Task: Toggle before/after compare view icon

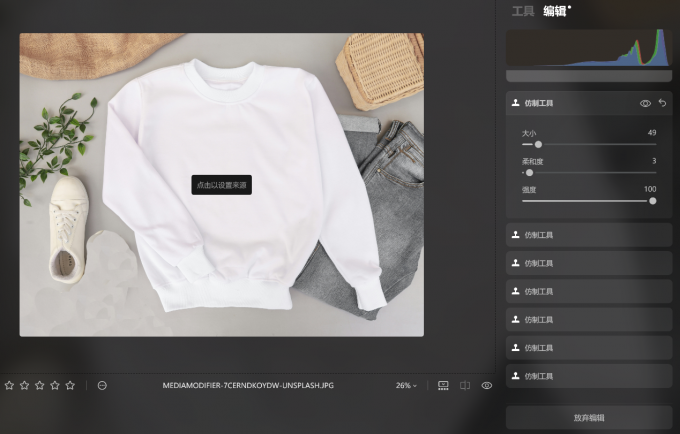Action: 465,385
